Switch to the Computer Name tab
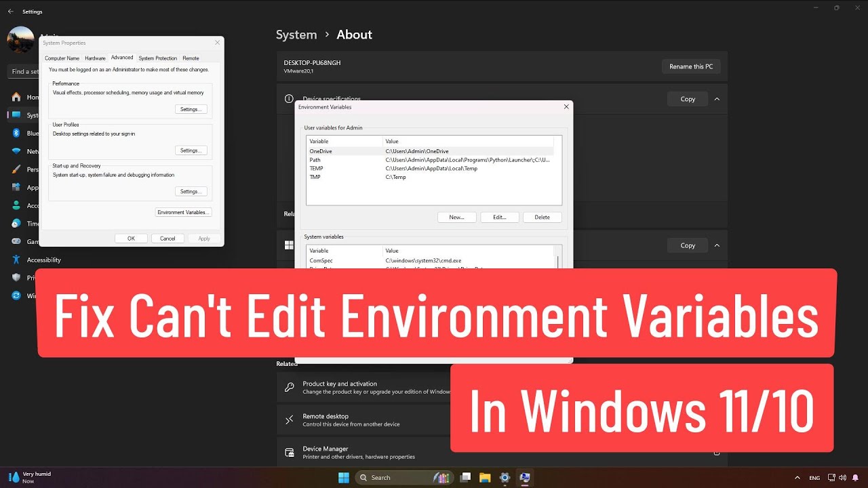The width and height of the screenshot is (868, 488). point(62,58)
